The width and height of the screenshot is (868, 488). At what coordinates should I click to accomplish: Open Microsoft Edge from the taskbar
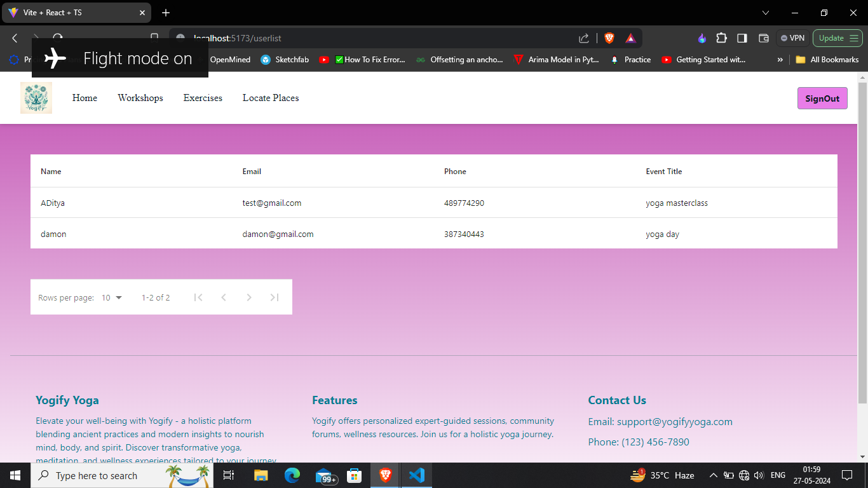[292, 475]
